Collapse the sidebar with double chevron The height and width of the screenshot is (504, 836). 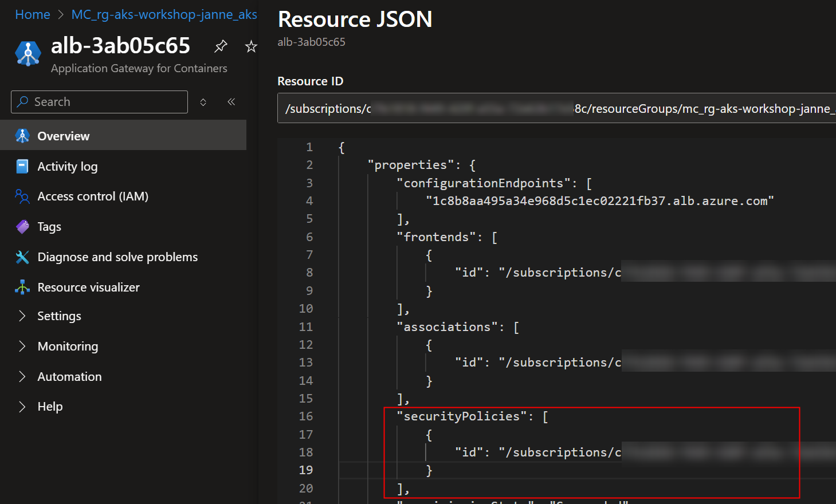point(231,102)
